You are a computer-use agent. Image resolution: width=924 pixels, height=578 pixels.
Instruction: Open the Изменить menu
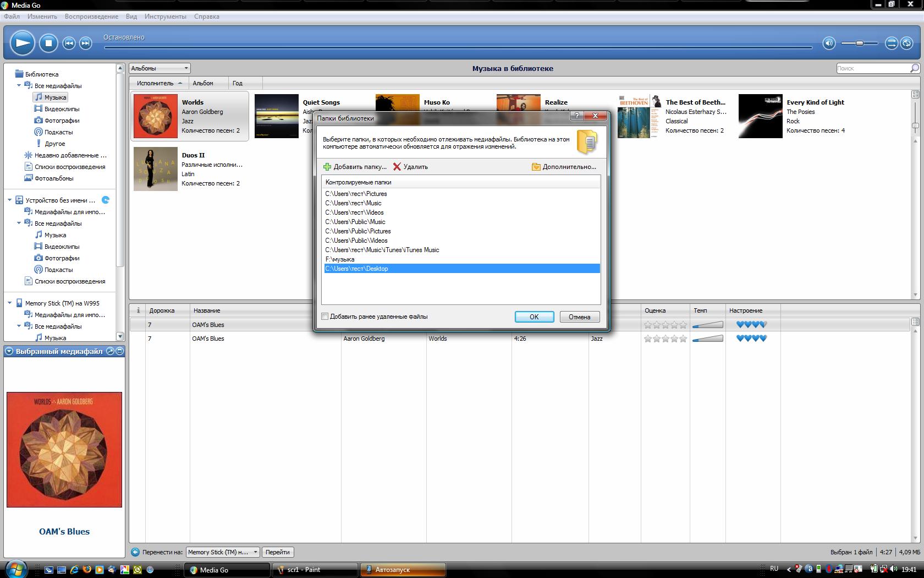pyautogui.click(x=42, y=17)
